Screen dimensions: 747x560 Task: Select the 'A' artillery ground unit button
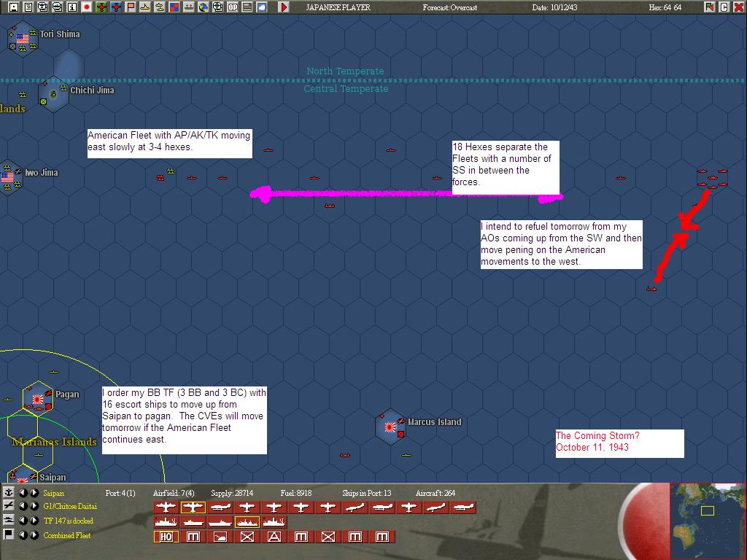pyautogui.click(x=274, y=537)
